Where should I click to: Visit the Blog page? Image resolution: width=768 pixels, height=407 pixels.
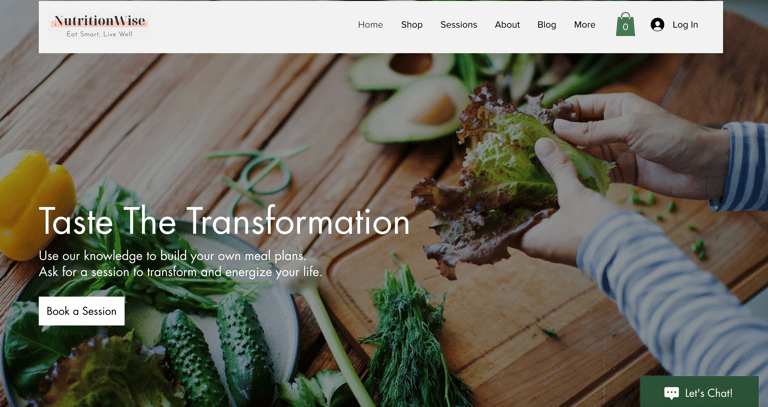tap(547, 24)
